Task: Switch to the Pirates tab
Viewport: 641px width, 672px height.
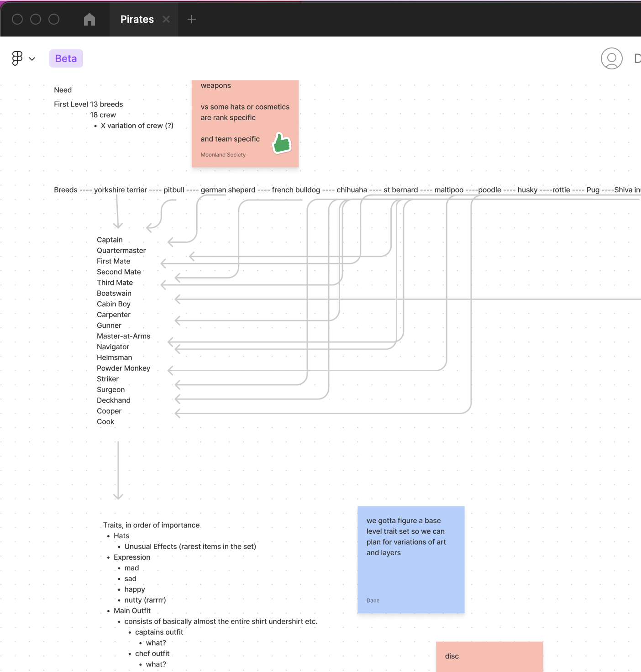Action: [137, 19]
